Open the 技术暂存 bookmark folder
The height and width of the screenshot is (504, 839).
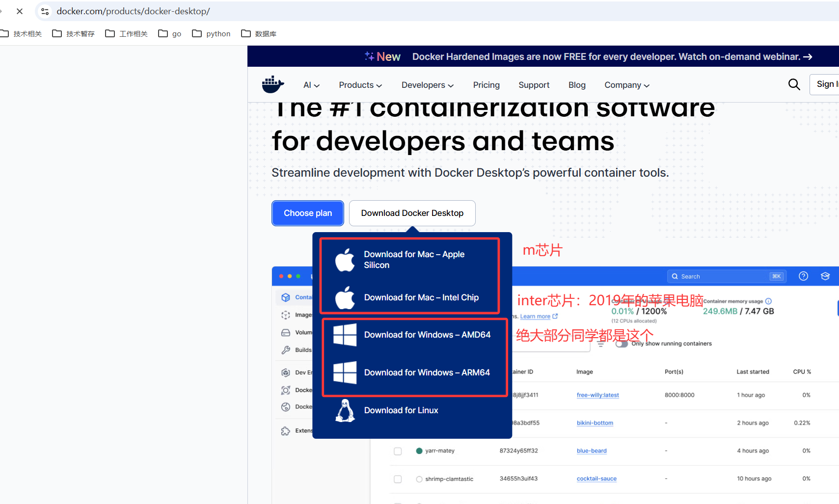73,33
